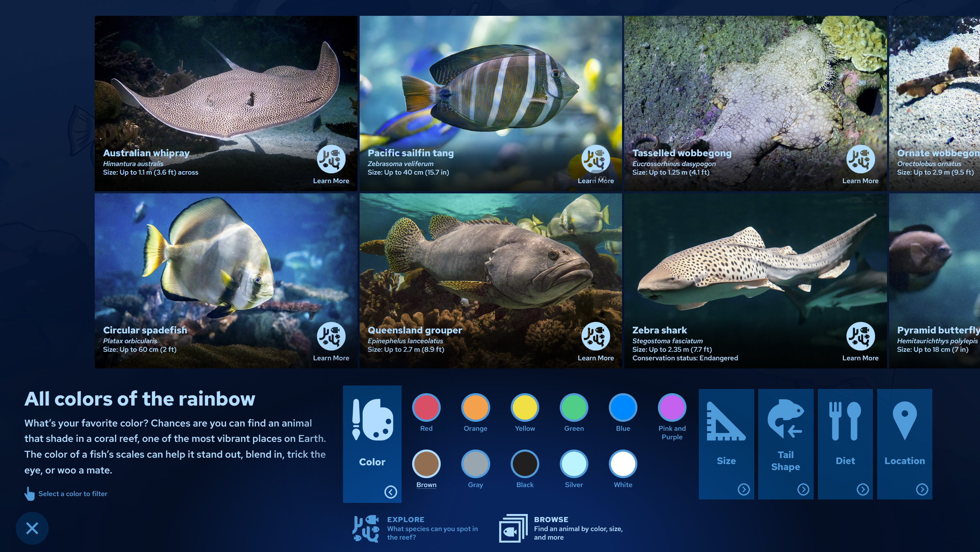Close the panel with X button

32,528
